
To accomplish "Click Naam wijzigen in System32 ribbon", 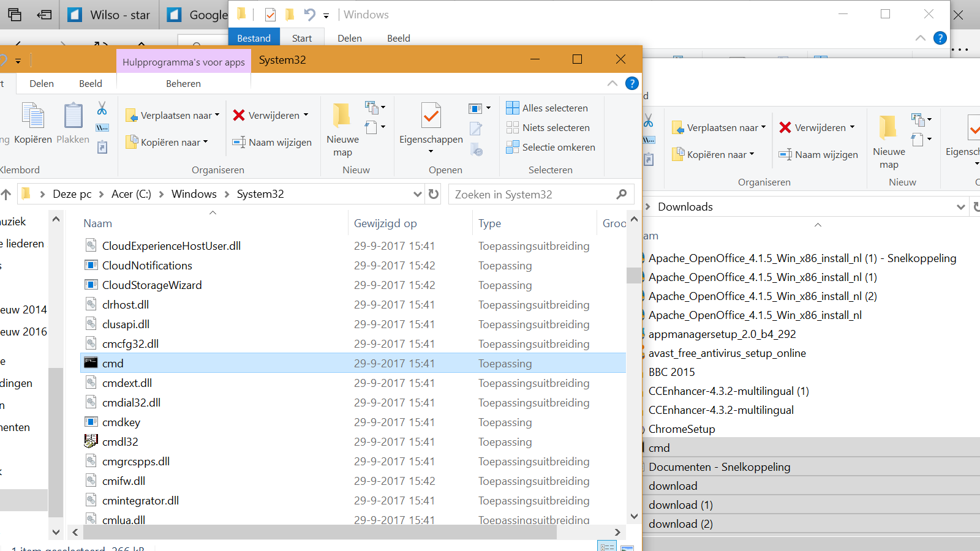I will (272, 142).
